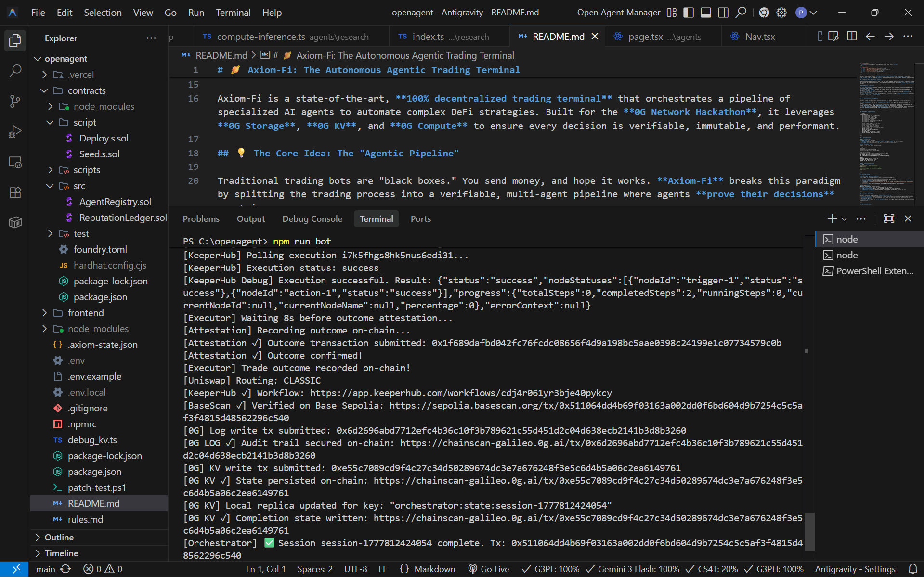This screenshot has height=577, width=924.
Task: Switch to index.ts editor tab
Action: [448, 37]
